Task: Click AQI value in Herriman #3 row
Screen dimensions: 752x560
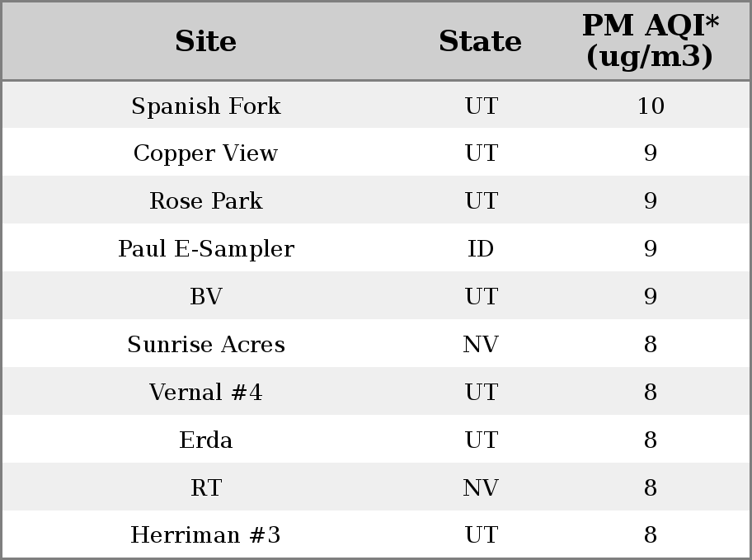Action: click(x=651, y=535)
